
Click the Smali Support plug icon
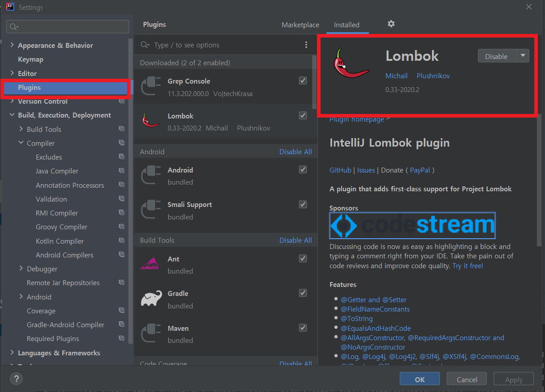pyautogui.click(x=151, y=210)
